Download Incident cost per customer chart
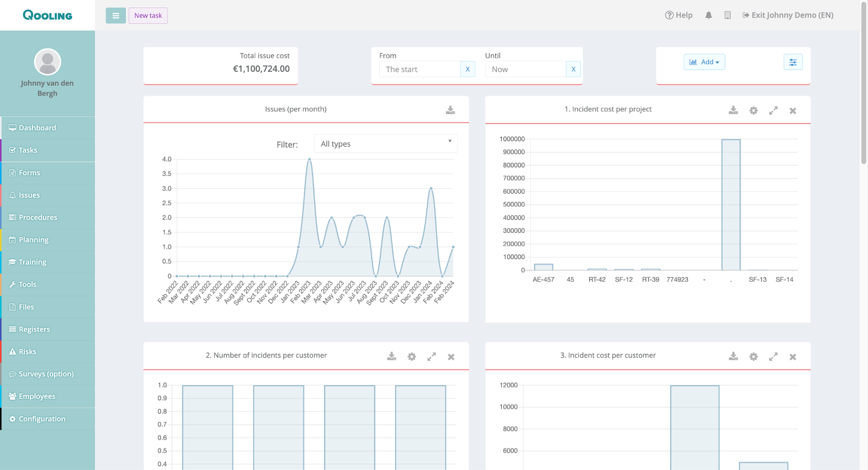The image size is (868, 470). pos(733,357)
